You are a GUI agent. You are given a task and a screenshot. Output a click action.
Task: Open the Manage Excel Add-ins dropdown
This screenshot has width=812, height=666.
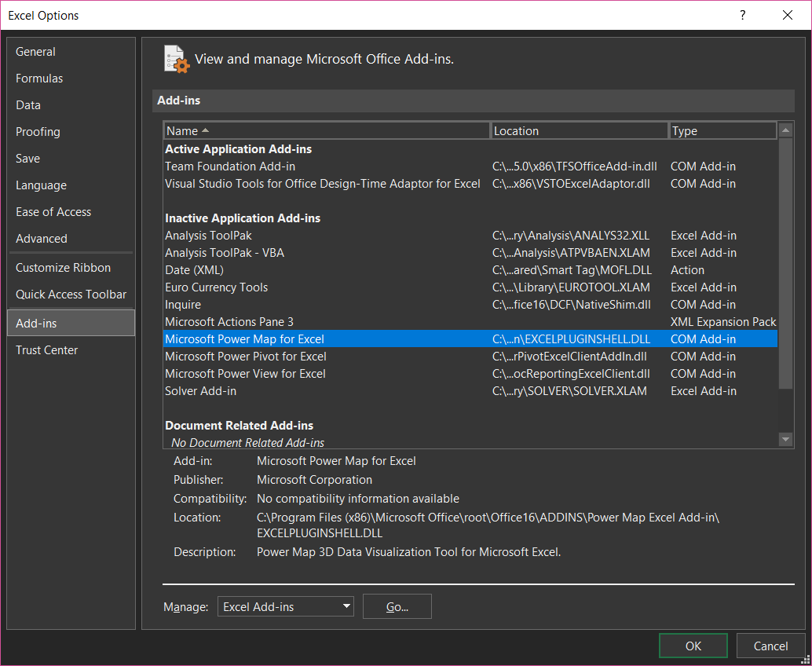pyautogui.click(x=285, y=606)
